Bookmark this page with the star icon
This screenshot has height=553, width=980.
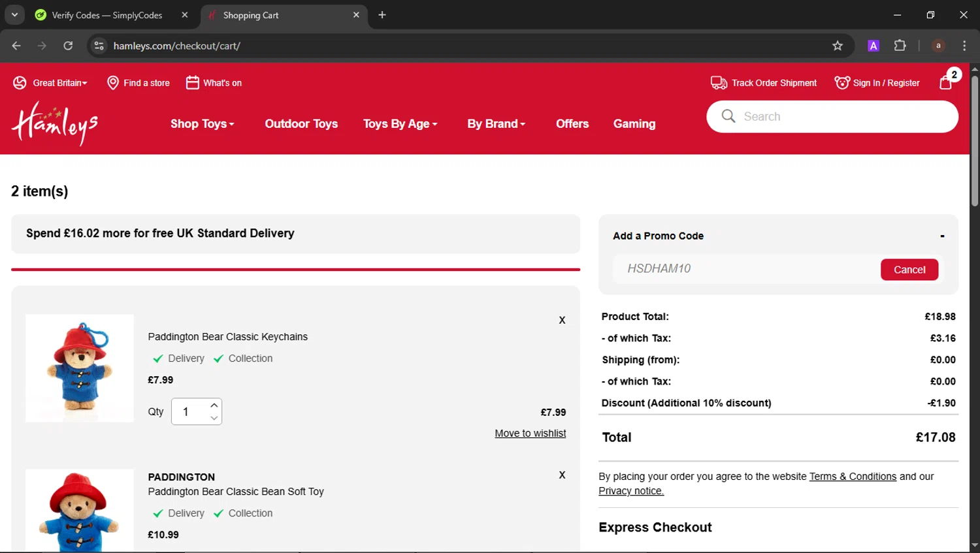(838, 46)
